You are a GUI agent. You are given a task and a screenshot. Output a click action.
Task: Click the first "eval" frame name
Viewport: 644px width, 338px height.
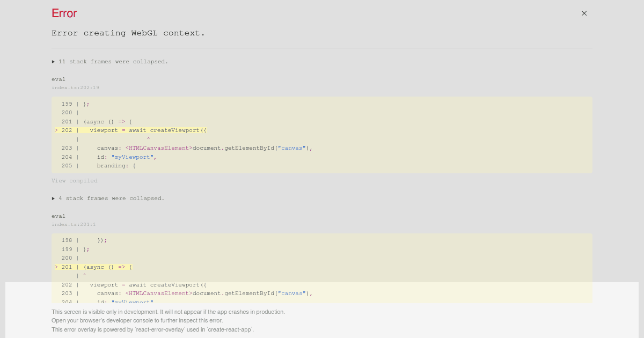[x=58, y=79]
